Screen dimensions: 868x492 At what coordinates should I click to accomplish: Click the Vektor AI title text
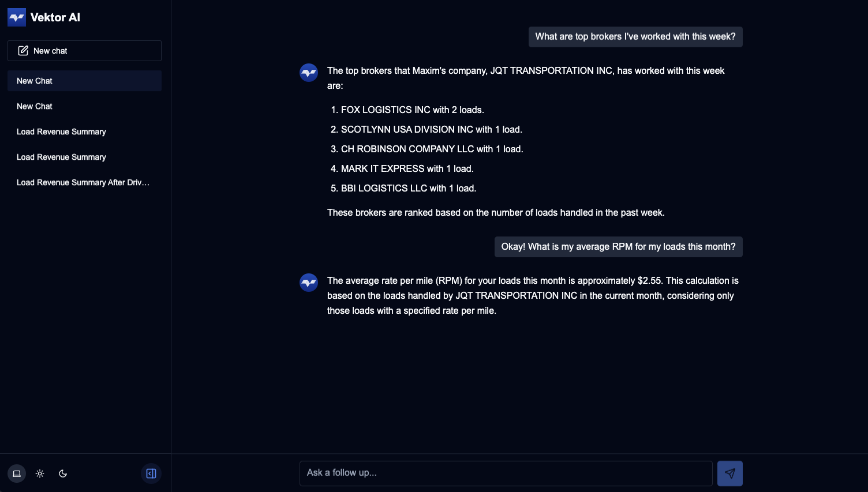(x=55, y=17)
